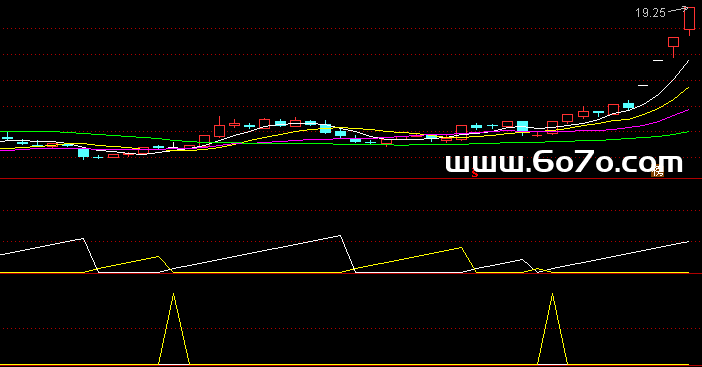
Task: Select the large cyan candlestick near chart's left
Action: click(x=83, y=153)
